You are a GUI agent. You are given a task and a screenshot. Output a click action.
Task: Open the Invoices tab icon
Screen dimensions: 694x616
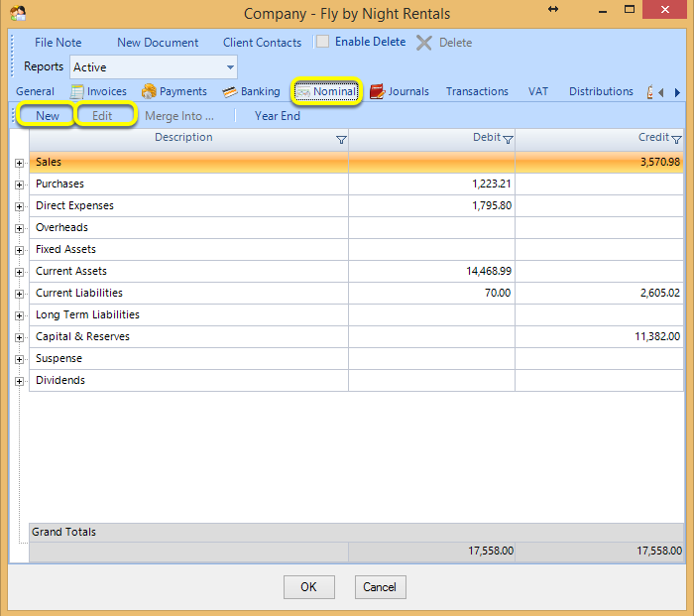click(x=77, y=91)
